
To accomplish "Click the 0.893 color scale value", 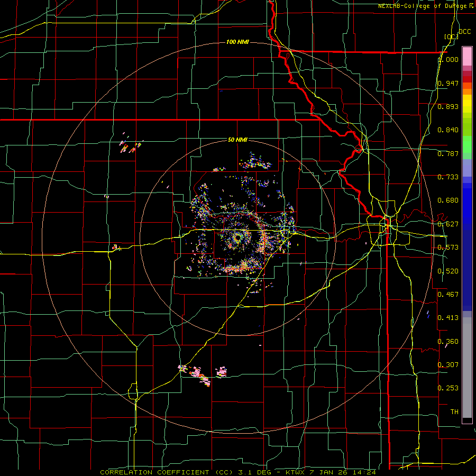I will 448,106.
